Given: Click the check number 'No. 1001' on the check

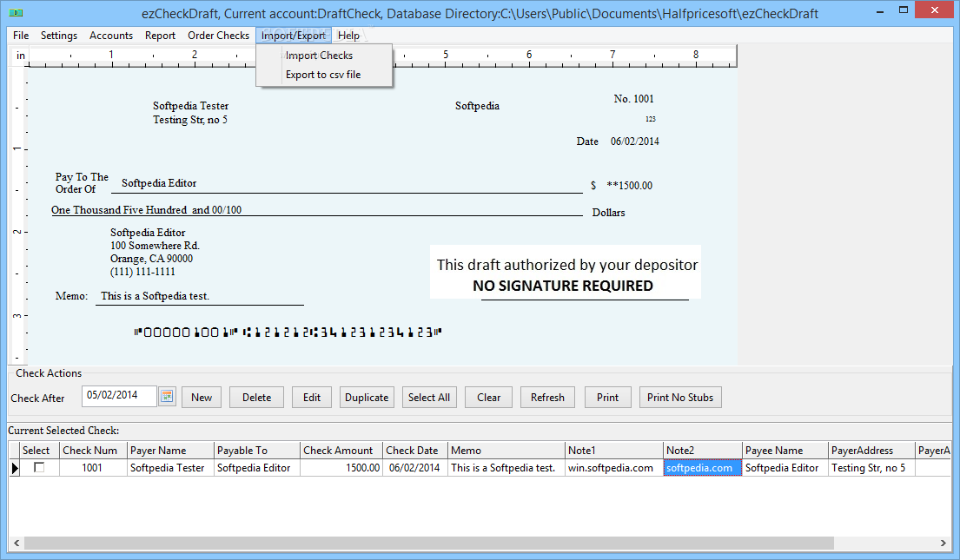Looking at the screenshot, I should tap(633, 98).
